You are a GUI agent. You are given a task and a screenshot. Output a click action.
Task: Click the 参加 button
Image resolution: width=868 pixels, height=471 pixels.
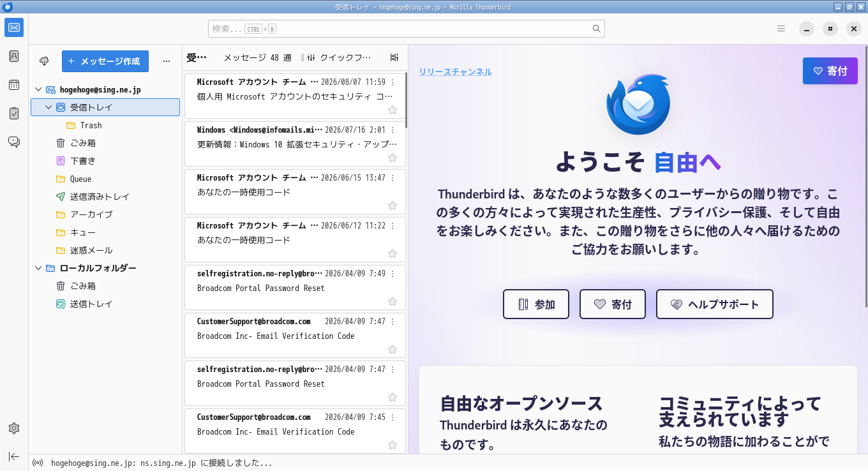coord(536,304)
